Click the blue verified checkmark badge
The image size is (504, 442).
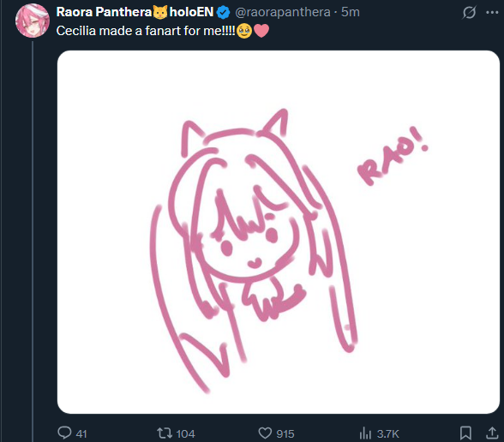click(223, 13)
